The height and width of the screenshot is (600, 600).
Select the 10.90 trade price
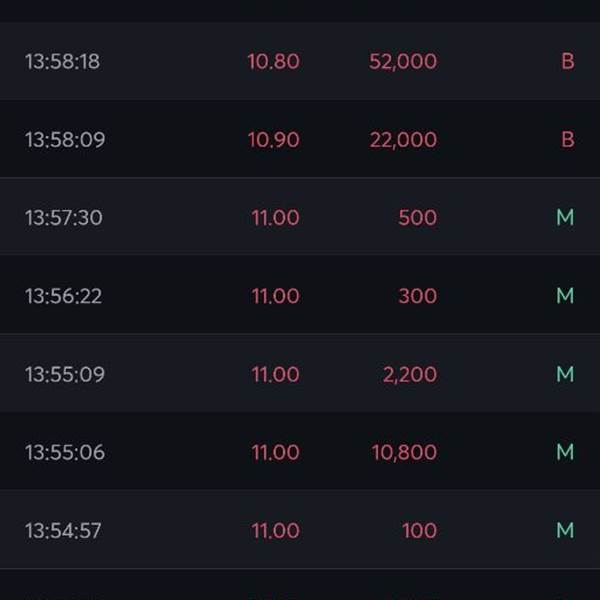pyautogui.click(x=273, y=139)
